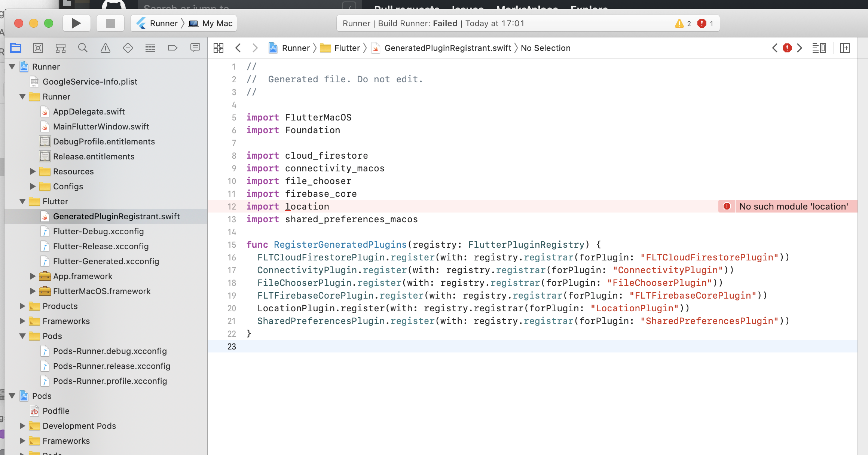Viewport: 868px width, 455px height.
Task: Open editor options menu
Action: pos(819,48)
